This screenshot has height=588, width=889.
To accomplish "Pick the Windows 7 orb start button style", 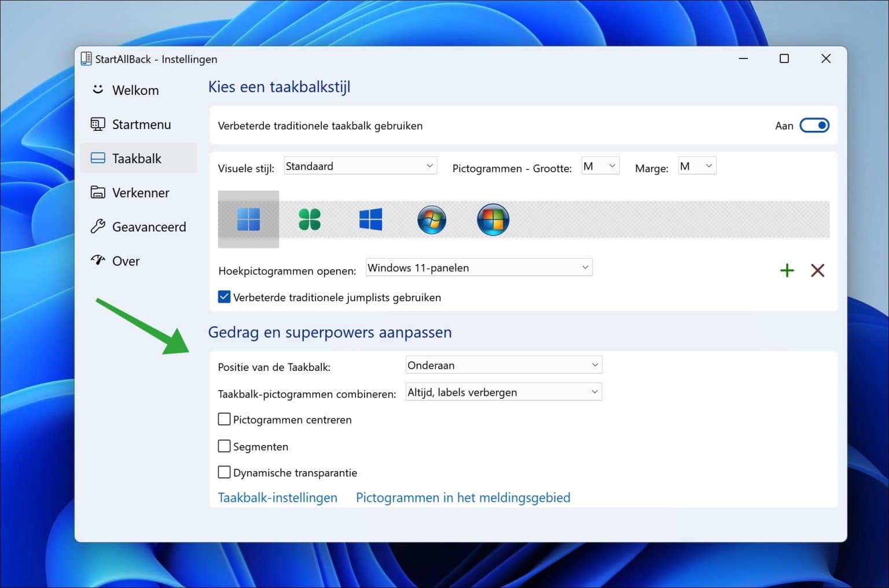I will pyautogui.click(x=432, y=220).
